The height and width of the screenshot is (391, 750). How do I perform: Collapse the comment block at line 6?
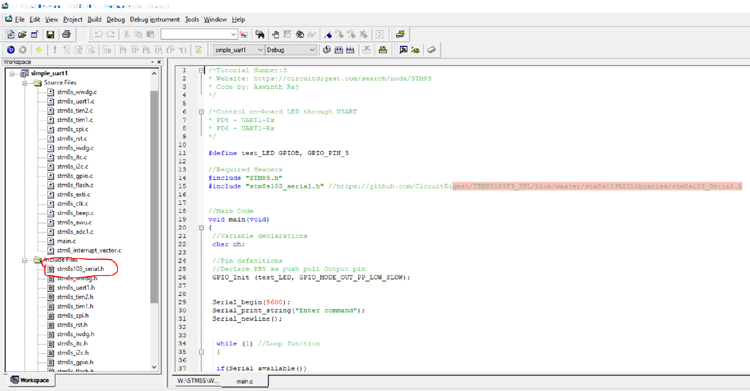tap(201, 112)
